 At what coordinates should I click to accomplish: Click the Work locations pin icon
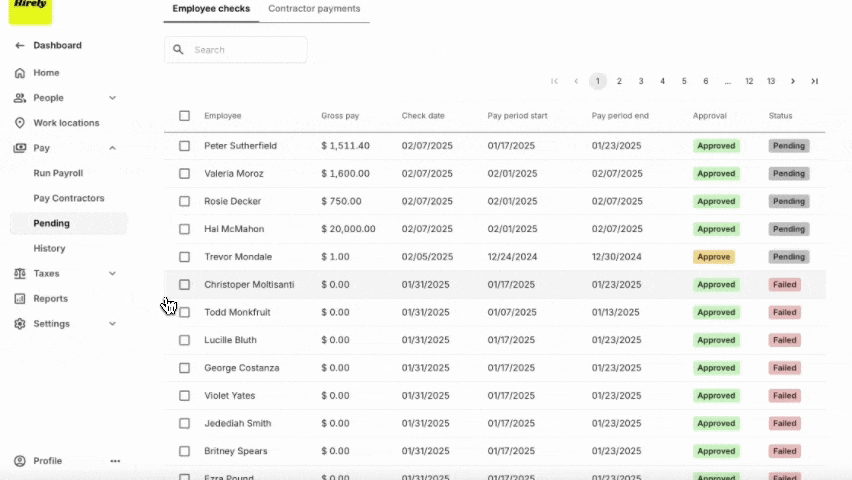pos(20,123)
